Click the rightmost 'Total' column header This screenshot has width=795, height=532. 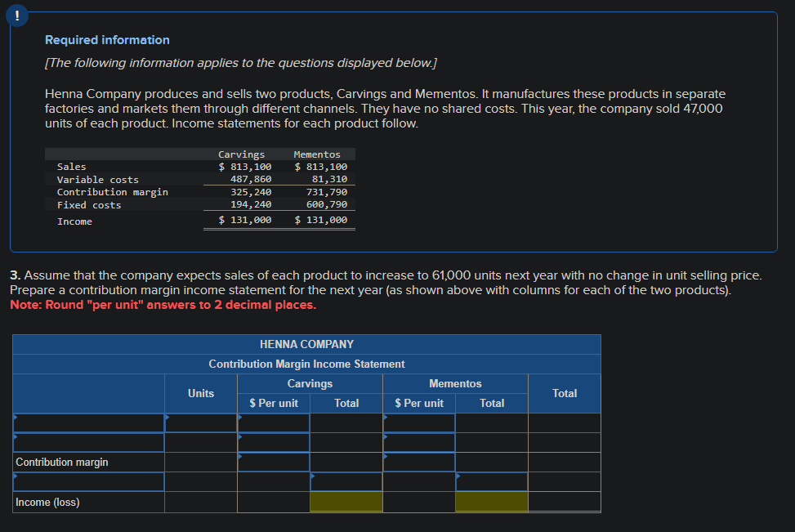point(565,394)
